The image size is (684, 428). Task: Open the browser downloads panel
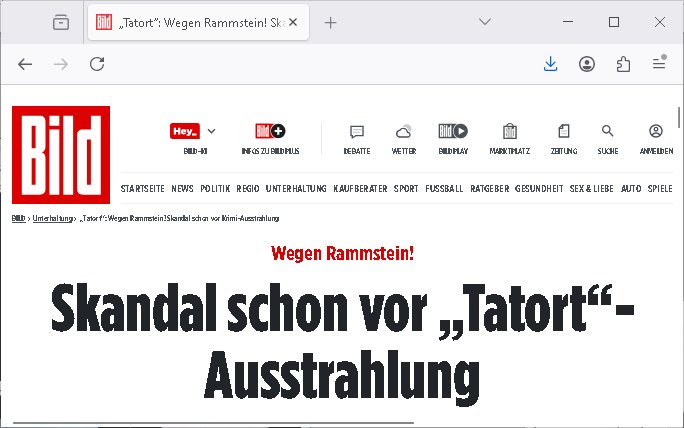point(550,64)
